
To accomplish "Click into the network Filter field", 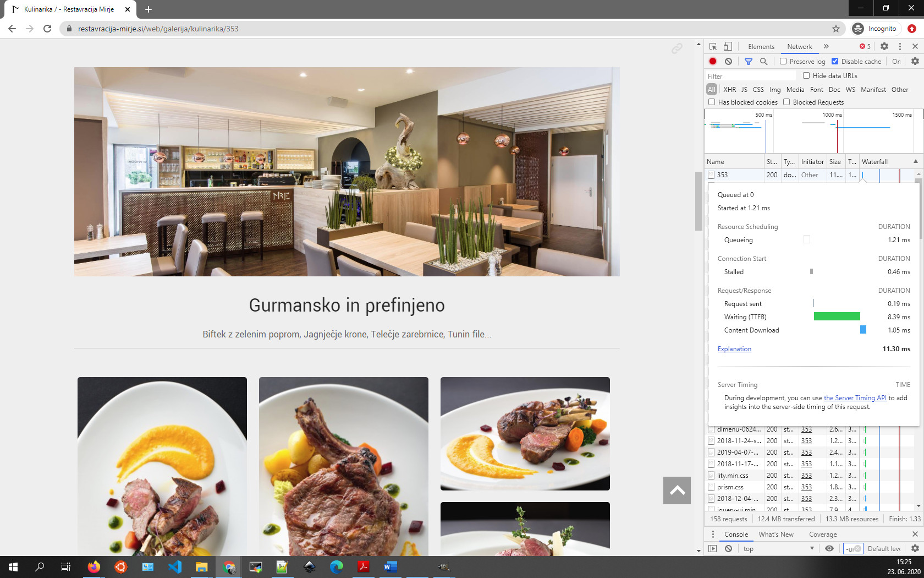I will click(x=751, y=76).
